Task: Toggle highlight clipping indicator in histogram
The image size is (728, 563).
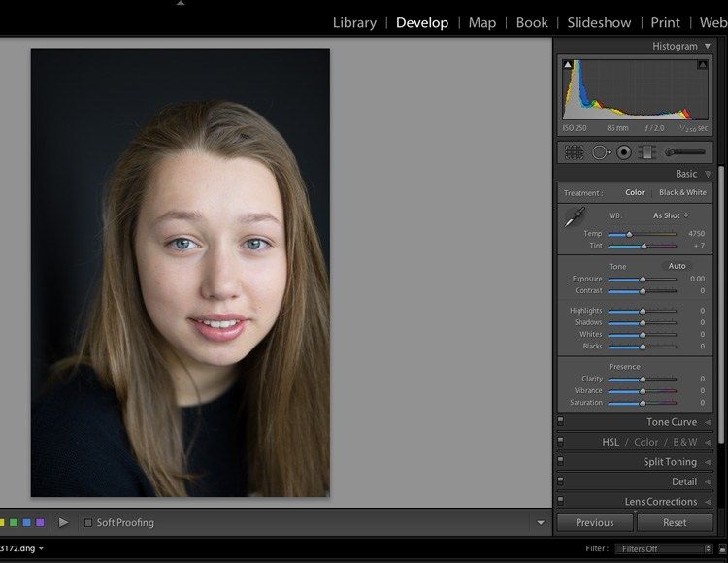Action: click(701, 65)
